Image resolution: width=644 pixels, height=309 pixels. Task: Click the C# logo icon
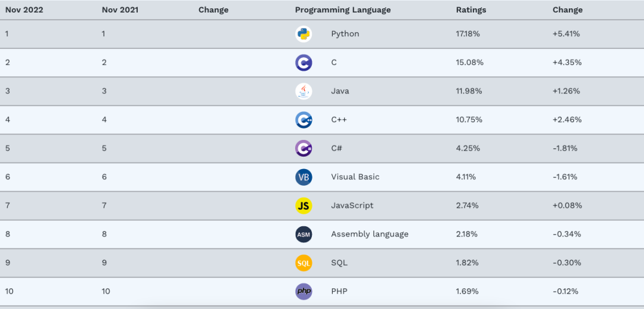tap(304, 148)
